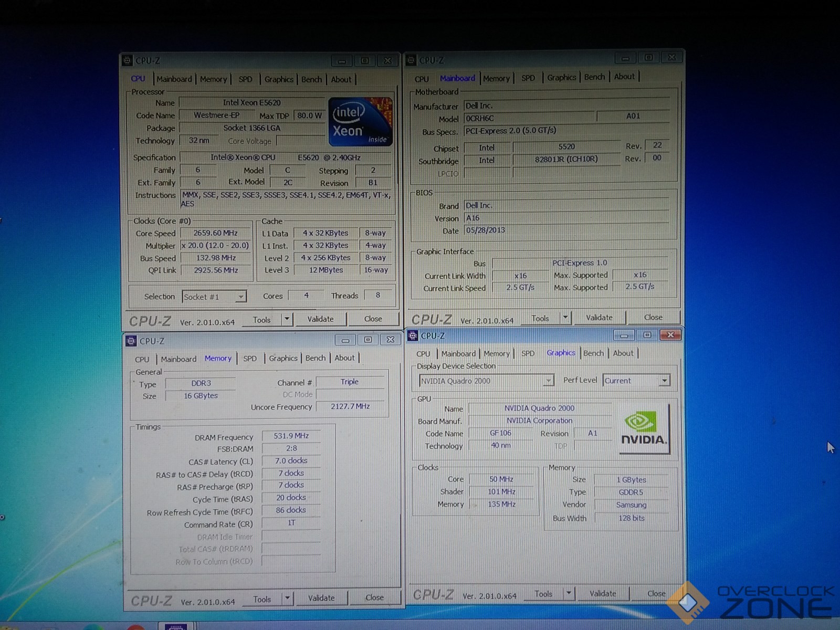Open the Perf Level Current dropdown
The width and height of the screenshot is (840, 630).
click(x=665, y=380)
